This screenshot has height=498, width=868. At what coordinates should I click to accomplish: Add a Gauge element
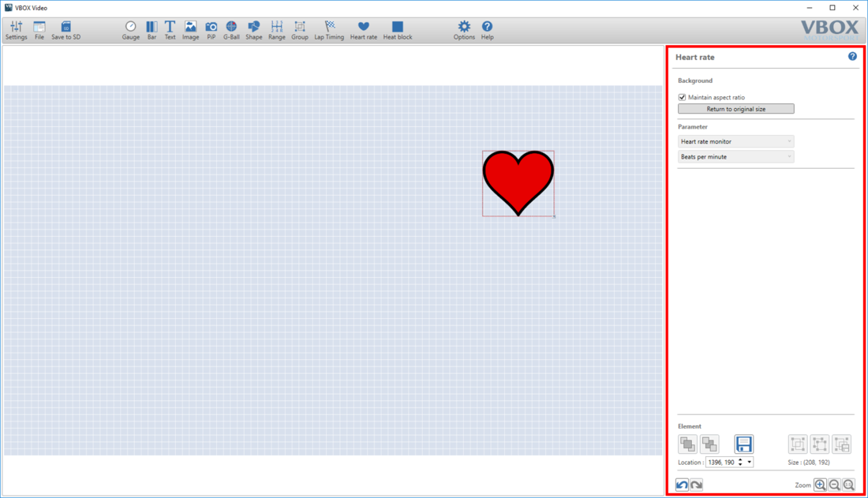click(x=131, y=31)
